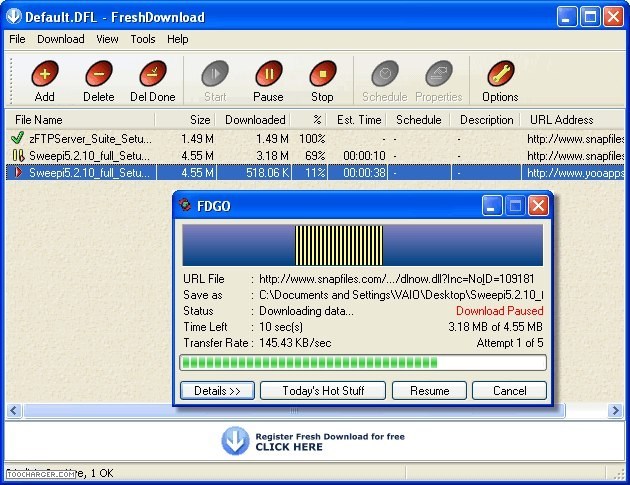Sort by URL Address column header
This screenshot has width=630, height=485.
tap(573, 120)
